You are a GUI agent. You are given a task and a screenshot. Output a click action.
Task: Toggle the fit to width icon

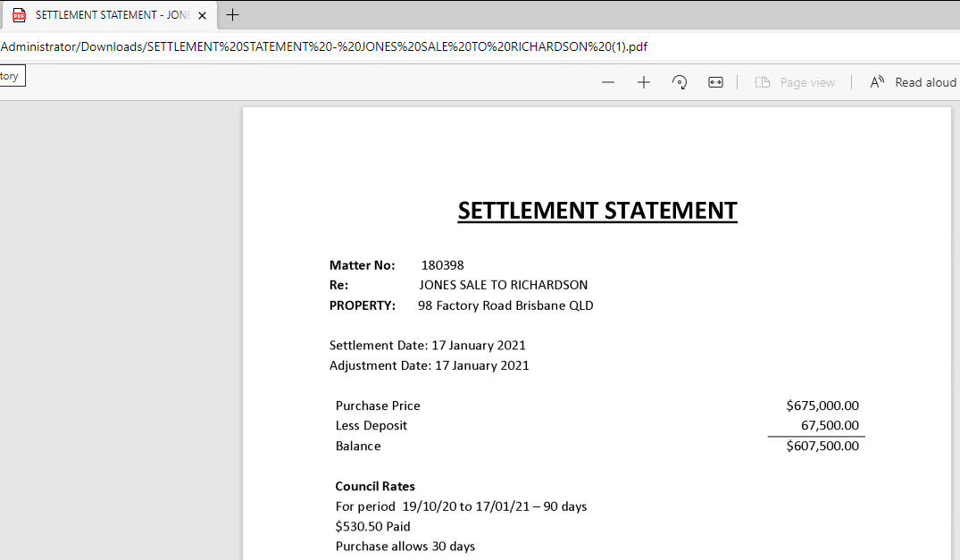click(715, 82)
